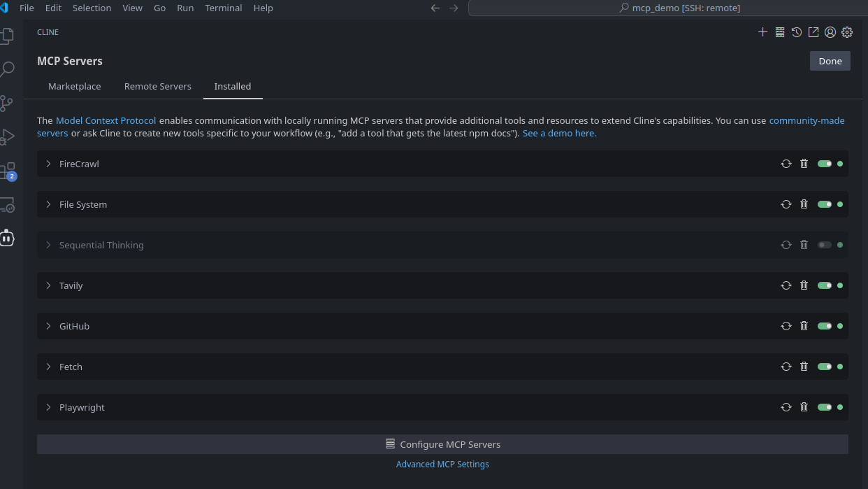Open the Help menu

pyautogui.click(x=263, y=8)
